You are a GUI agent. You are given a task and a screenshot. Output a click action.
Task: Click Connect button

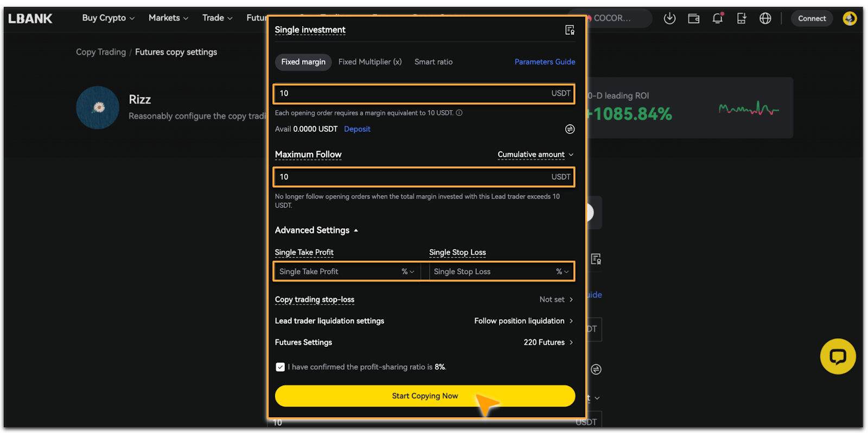pos(812,18)
